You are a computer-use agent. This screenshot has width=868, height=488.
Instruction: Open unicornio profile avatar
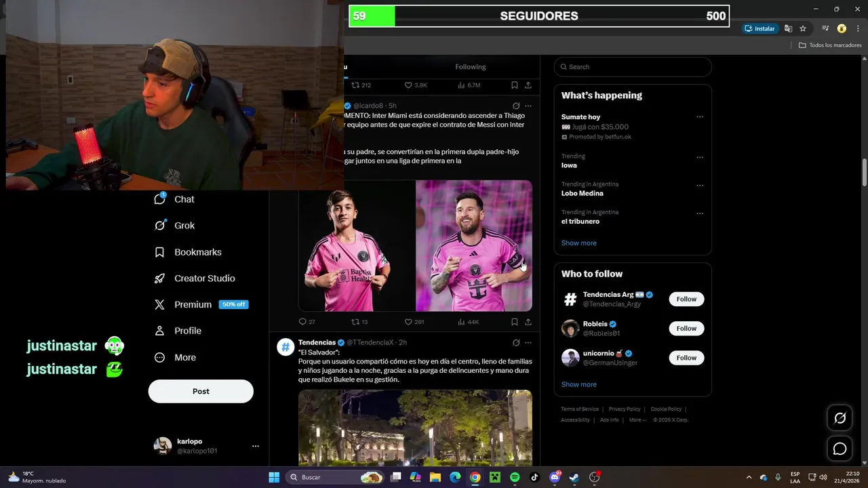570,358
